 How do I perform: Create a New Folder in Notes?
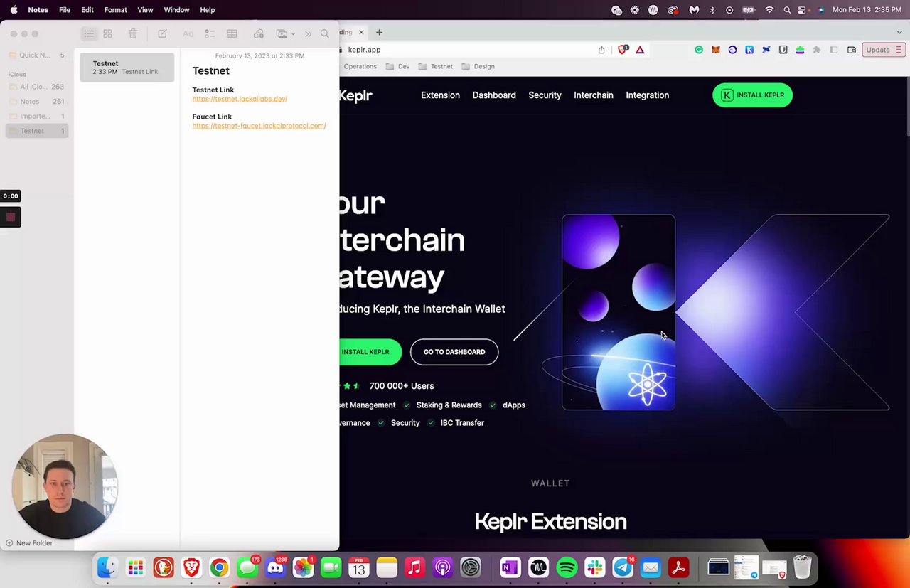click(29, 543)
